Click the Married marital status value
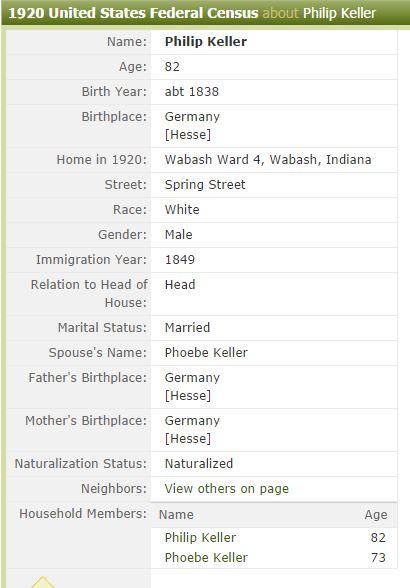The height and width of the screenshot is (588, 410). click(x=187, y=328)
